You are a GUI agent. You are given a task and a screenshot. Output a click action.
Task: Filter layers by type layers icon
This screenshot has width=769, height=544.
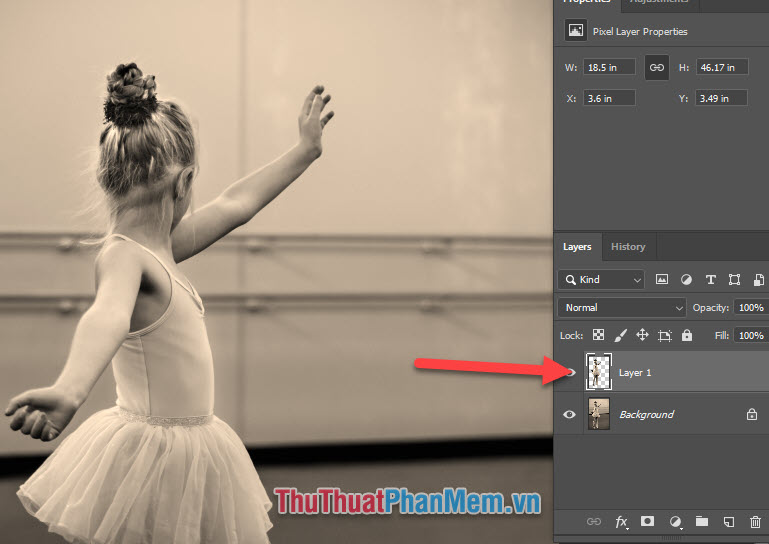click(710, 280)
